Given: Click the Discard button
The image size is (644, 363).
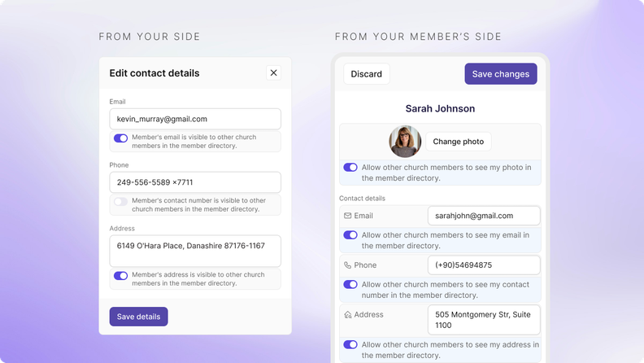Looking at the screenshot, I should (x=367, y=74).
